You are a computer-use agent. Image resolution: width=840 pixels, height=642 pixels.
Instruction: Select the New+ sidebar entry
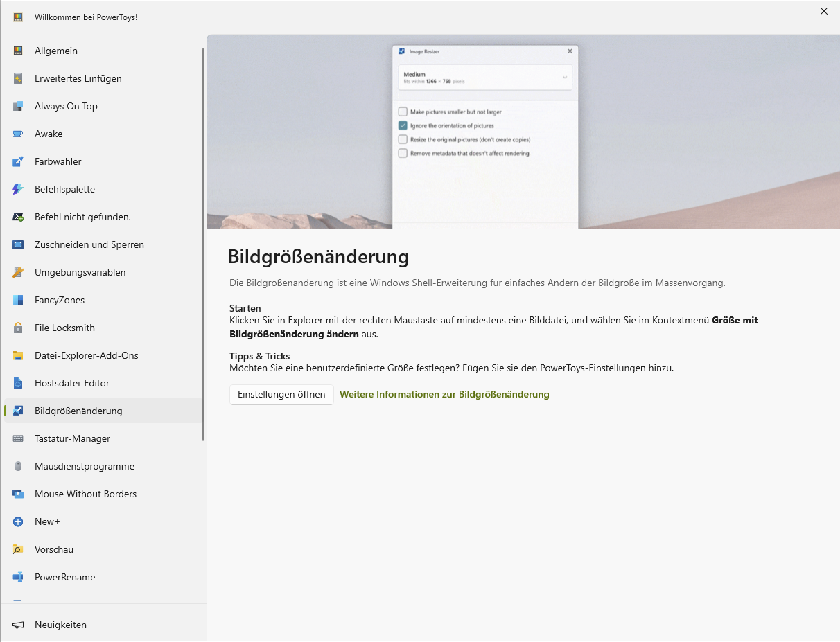click(103, 521)
